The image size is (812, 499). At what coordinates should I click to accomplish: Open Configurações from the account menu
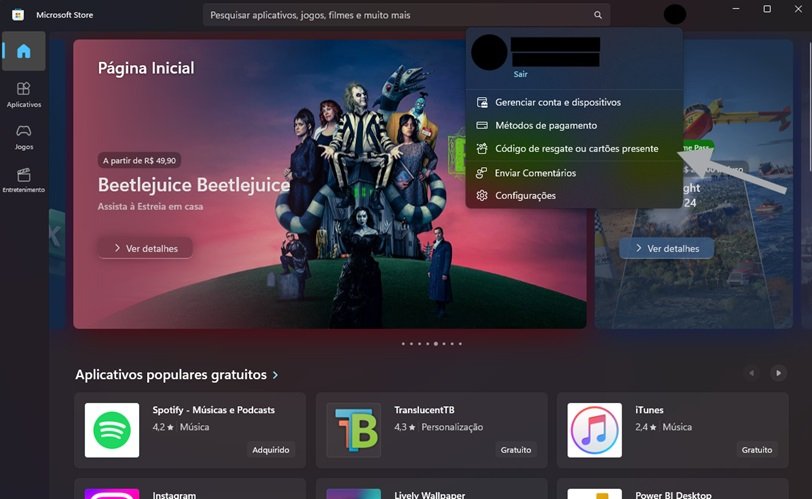pyautogui.click(x=574, y=196)
